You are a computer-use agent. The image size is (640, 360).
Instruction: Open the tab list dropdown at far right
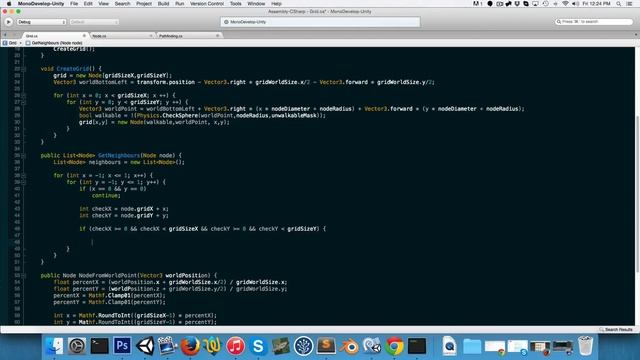636,36
